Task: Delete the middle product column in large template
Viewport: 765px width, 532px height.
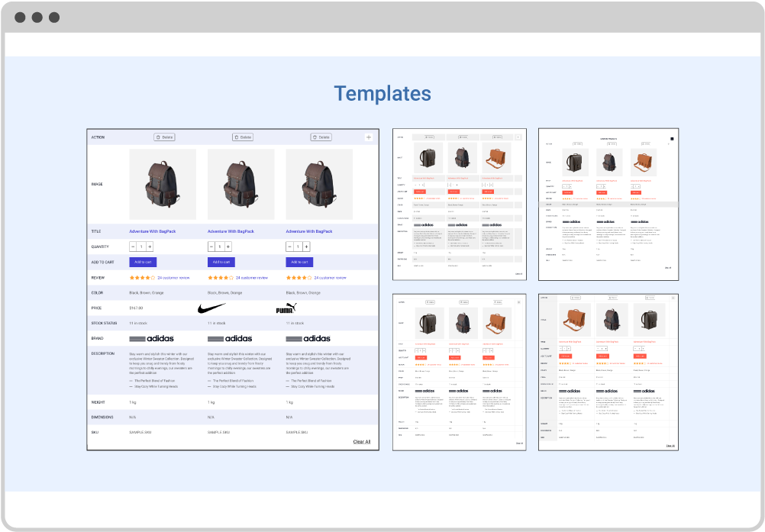Action: click(243, 137)
